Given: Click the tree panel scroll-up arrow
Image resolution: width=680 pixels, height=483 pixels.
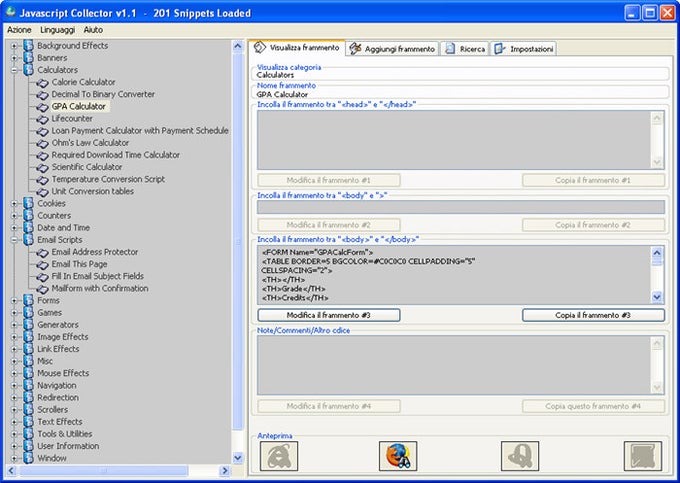Looking at the screenshot, I should (x=238, y=46).
